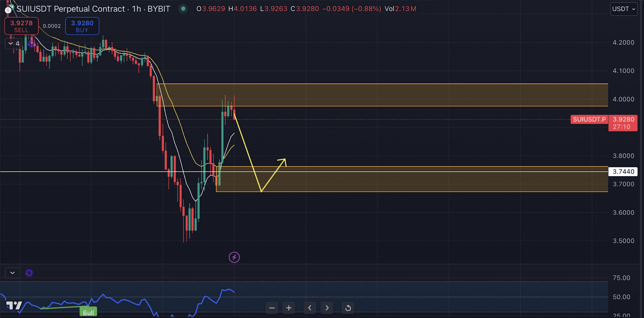Zoom out the chart with minus button
Image resolution: width=644 pixels, height=318 pixels.
coord(272,308)
